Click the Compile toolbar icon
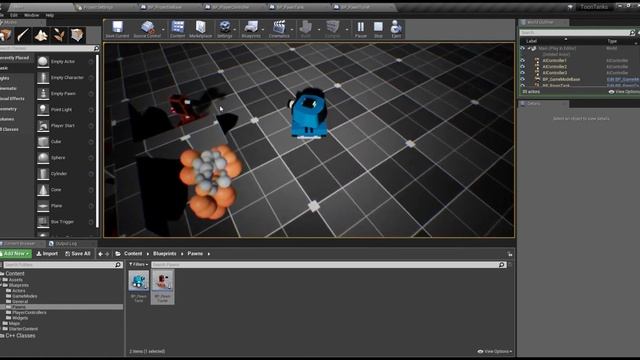 333,29
